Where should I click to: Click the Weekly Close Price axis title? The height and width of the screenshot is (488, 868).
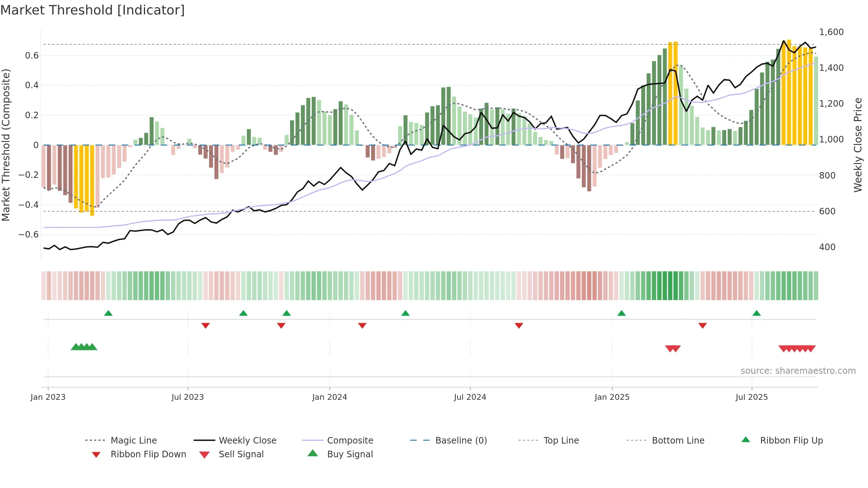pos(858,145)
